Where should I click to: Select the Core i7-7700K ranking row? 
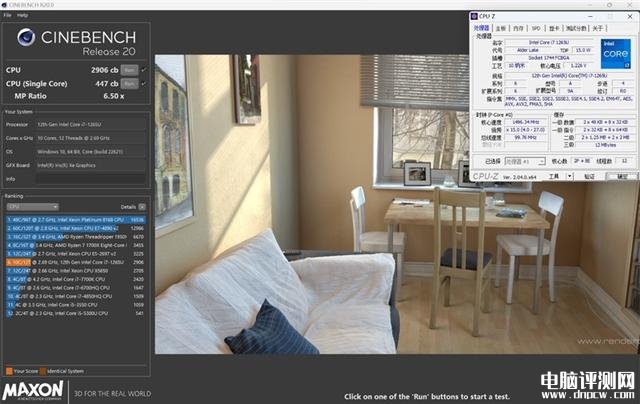click(x=76, y=279)
